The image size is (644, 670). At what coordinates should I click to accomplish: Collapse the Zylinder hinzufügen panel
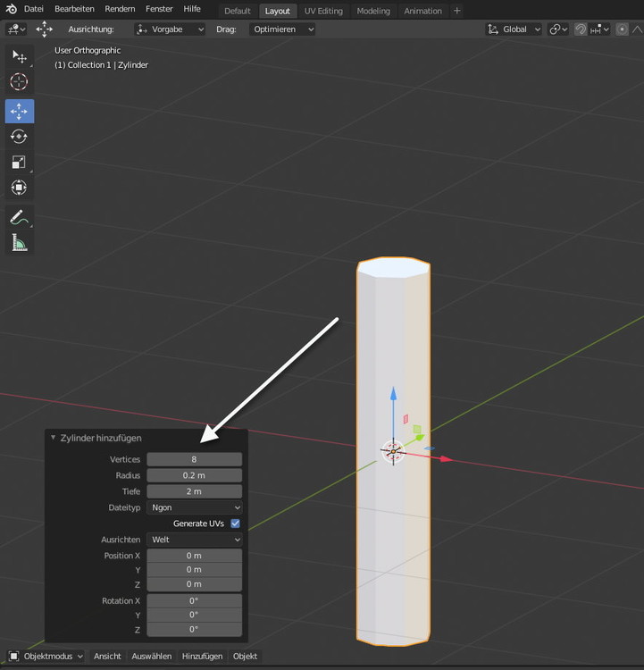click(54, 438)
